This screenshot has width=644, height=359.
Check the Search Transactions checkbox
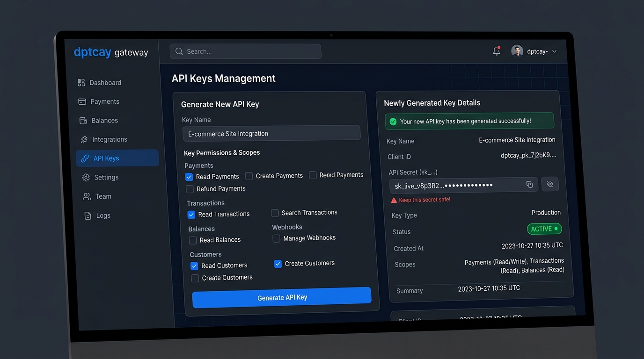coord(275,213)
